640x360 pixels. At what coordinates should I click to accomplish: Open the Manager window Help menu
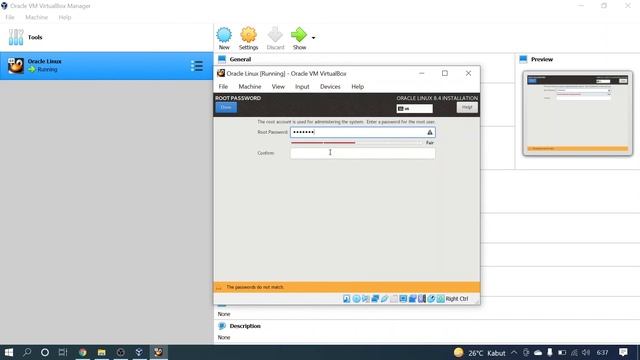coord(64,17)
